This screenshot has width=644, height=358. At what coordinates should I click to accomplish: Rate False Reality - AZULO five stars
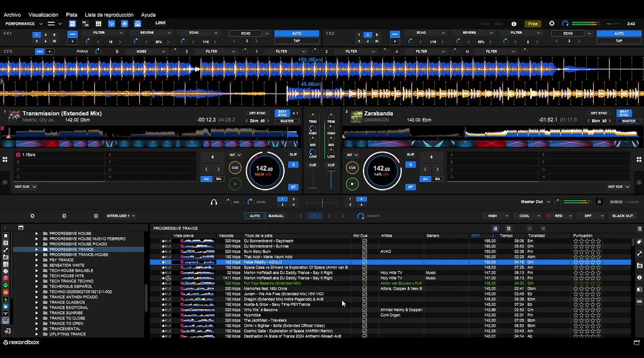tap(598, 262)
